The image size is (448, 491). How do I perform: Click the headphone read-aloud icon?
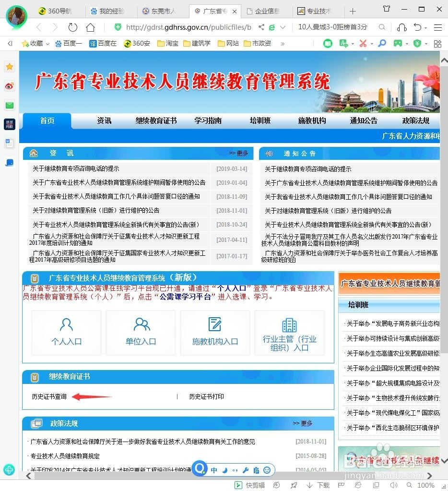click(x=402, y=27)
